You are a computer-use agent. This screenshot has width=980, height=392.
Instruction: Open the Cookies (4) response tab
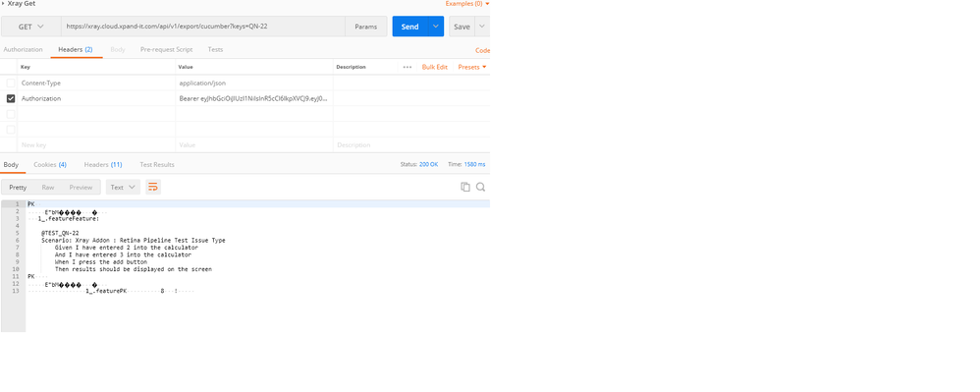click(50, 164)
